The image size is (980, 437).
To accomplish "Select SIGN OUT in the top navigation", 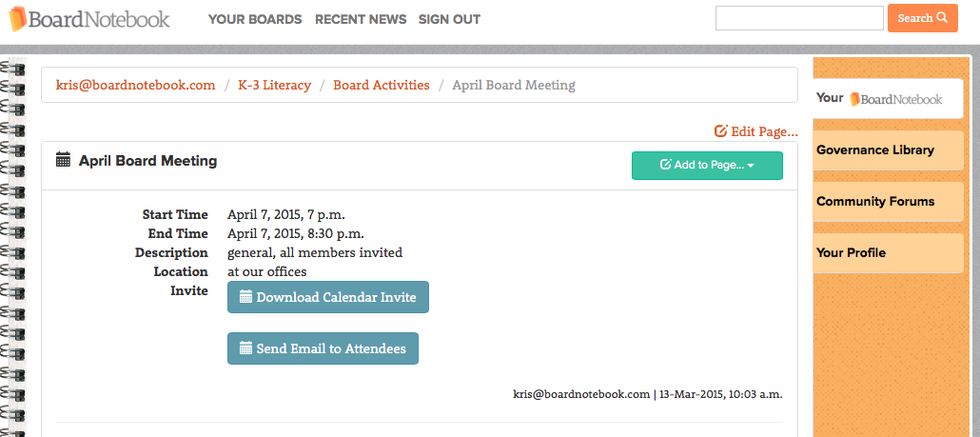I will [x=449, y=19].
